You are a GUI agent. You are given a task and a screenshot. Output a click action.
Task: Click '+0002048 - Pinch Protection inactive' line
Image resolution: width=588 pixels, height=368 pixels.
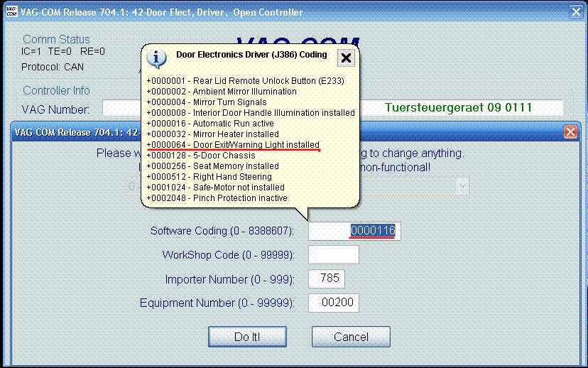click(x=217, y=197)
